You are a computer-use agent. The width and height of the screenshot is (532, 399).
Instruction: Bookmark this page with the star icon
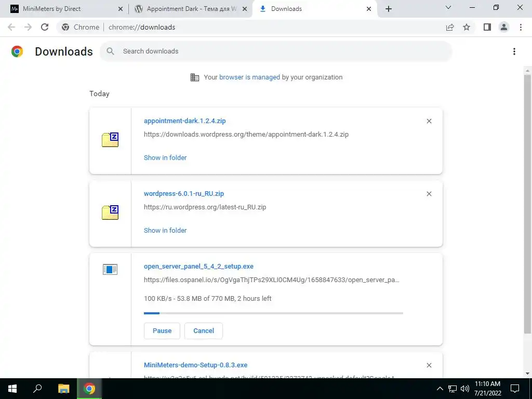tap(467, 27)
